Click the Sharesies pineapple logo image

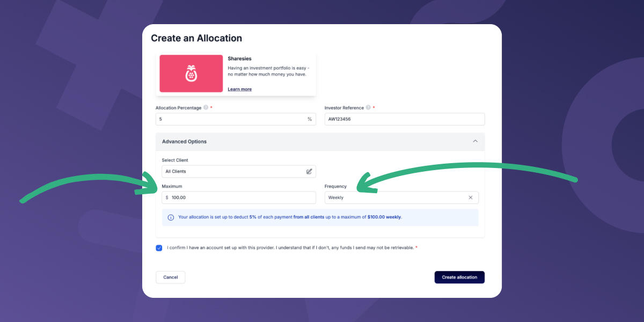[191, 74]
